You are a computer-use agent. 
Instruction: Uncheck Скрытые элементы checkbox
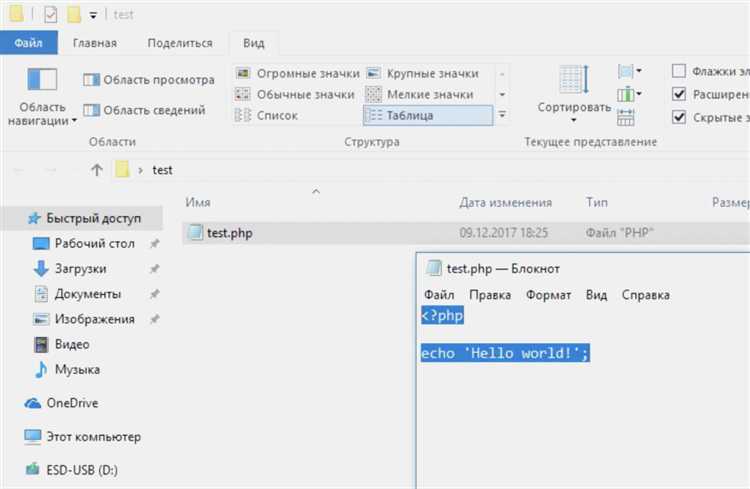pos(679,117)
